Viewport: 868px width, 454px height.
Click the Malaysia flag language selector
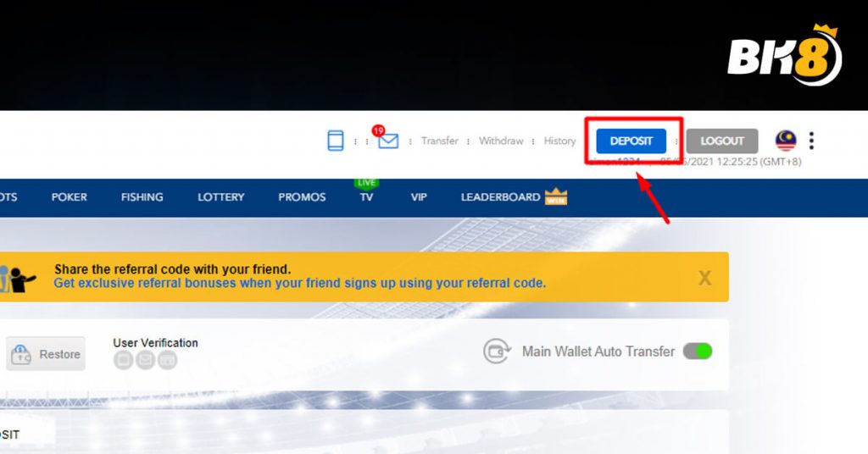tap(786, 141)
